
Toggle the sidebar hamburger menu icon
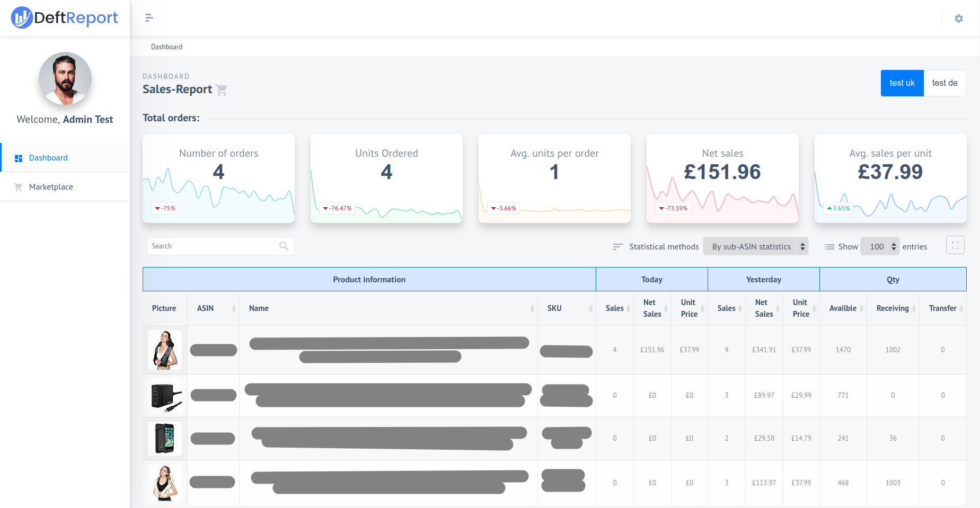[149, 18]
